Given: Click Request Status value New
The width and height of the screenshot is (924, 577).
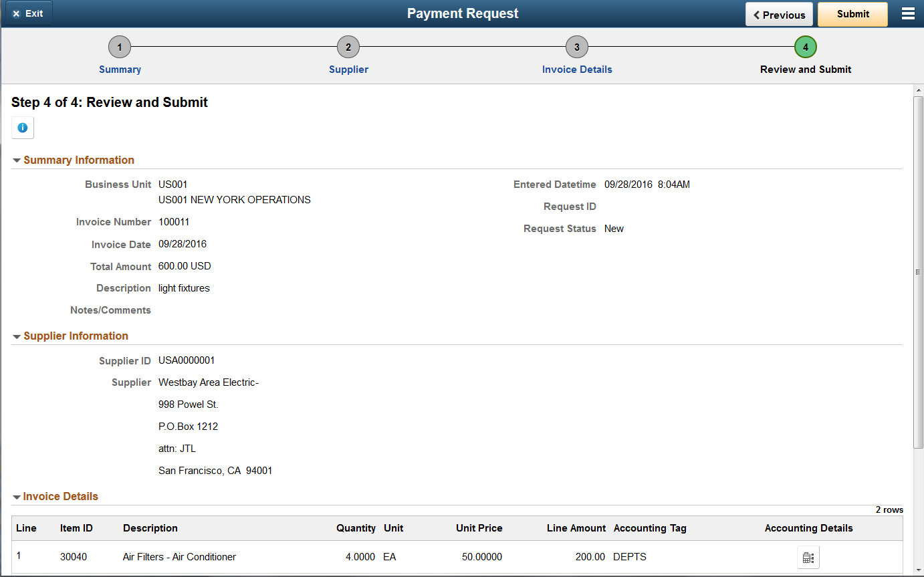Looking at the screenshot, I should [x=614, y=229].
